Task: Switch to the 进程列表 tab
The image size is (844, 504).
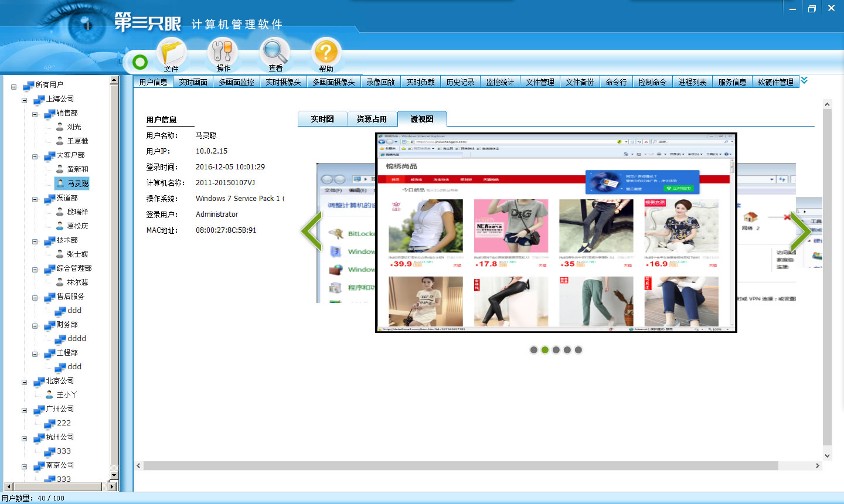Action: [x=692, y=82]
